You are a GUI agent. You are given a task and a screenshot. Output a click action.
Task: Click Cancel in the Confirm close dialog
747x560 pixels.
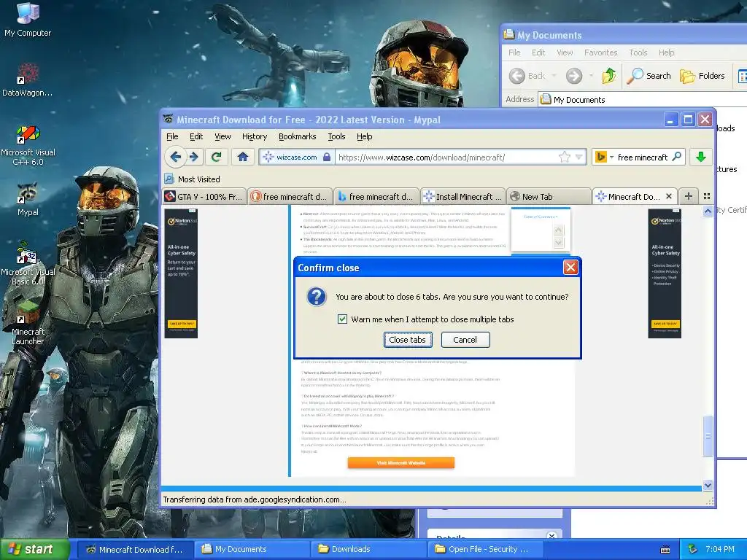pos(465,340)
